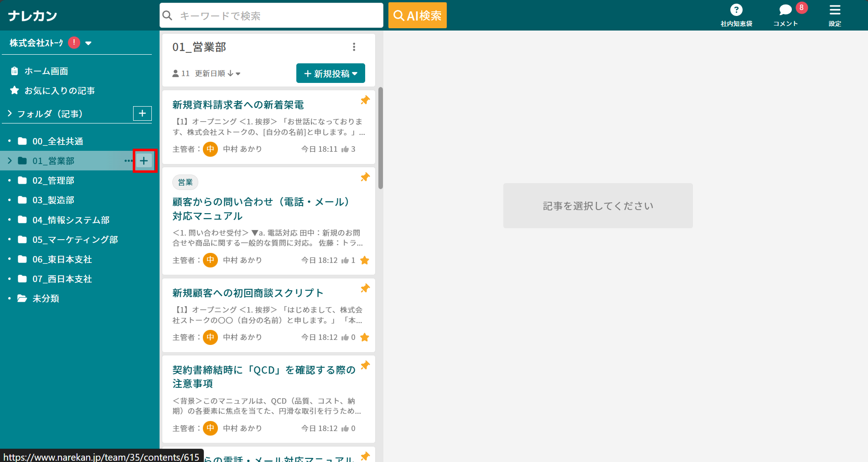The image size is (868, 462).
Task: Toggle the favorite star on 顧客からの問い合わせ article
Action: tap(365, 260)
